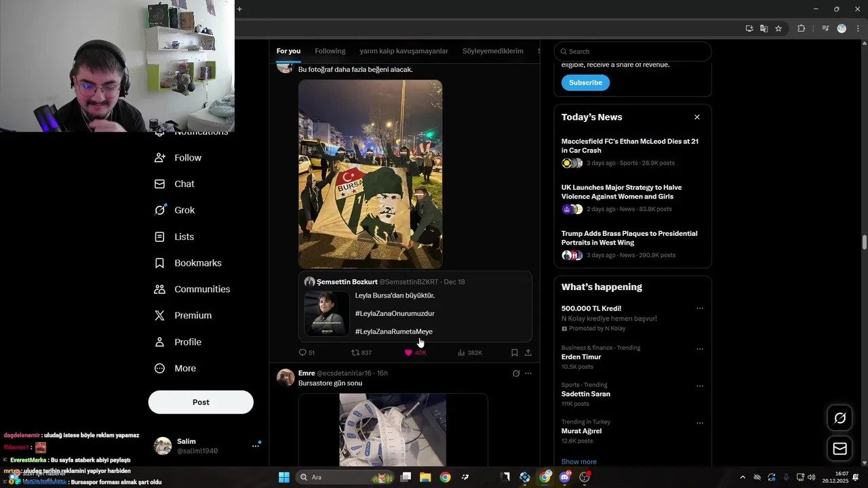Close the Today's News panel
The height and width of the screenshot is (488, 868).
click(696, 117)
